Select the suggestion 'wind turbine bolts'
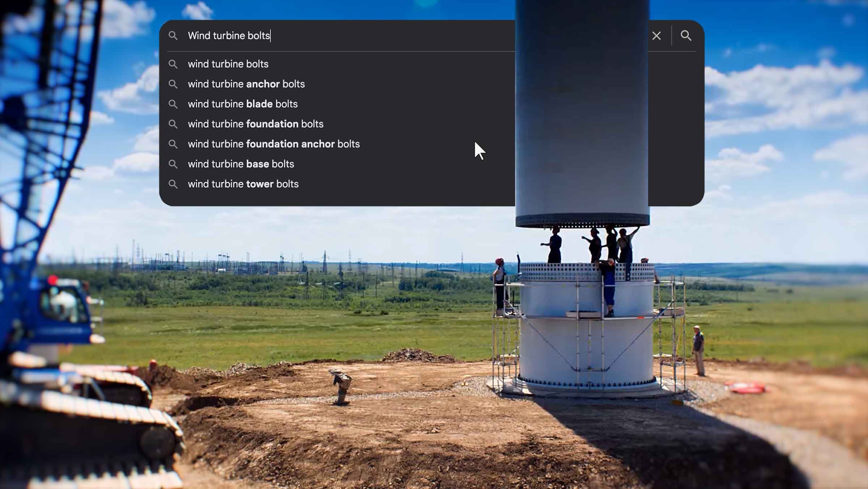The width and height of the screenshot is (868, 489). [x=228, y=64]
